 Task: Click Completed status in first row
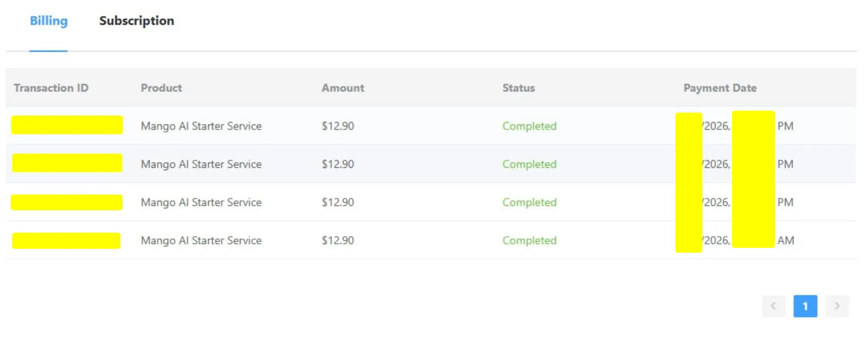[529, 126]
